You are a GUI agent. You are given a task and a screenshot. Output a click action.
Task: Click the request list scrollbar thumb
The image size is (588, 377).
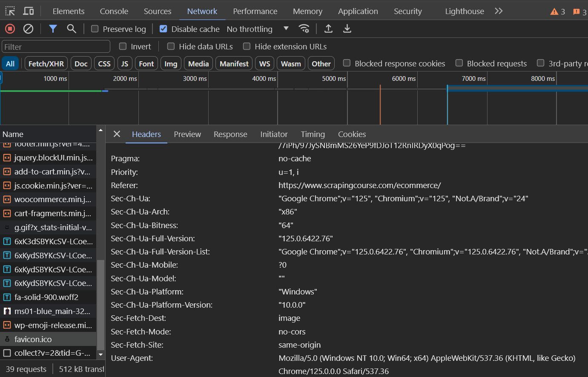pos(100,304)
